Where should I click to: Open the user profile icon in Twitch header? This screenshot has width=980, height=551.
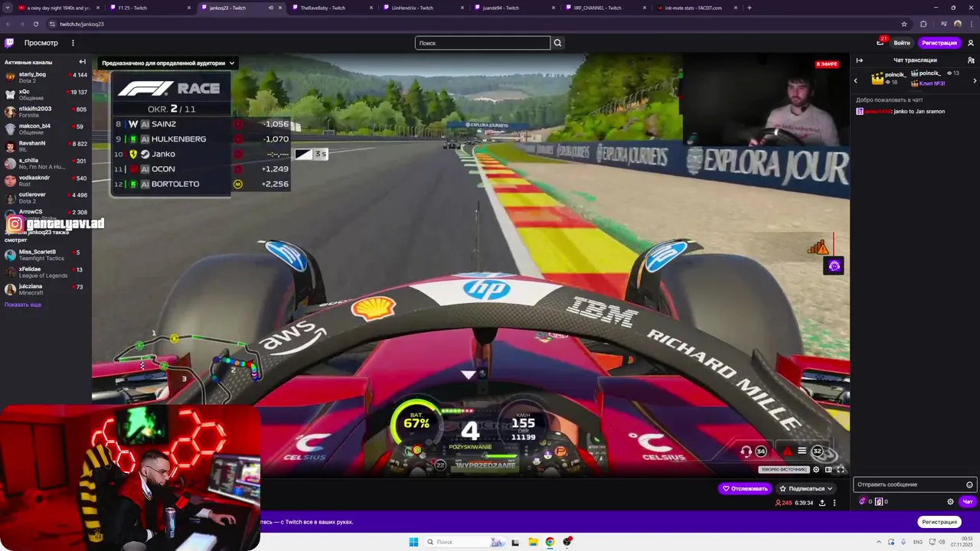click(971, 43)
